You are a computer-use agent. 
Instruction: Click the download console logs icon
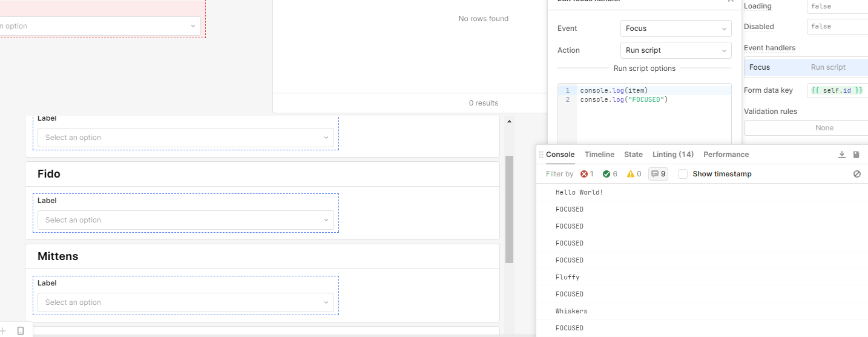(841, 155)
